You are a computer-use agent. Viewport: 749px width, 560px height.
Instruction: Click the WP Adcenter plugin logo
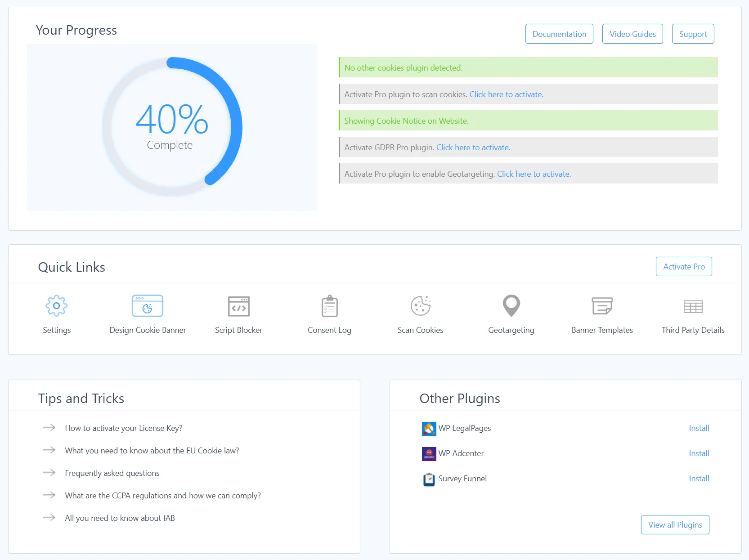pyautogui.click(x=429, y=454)
